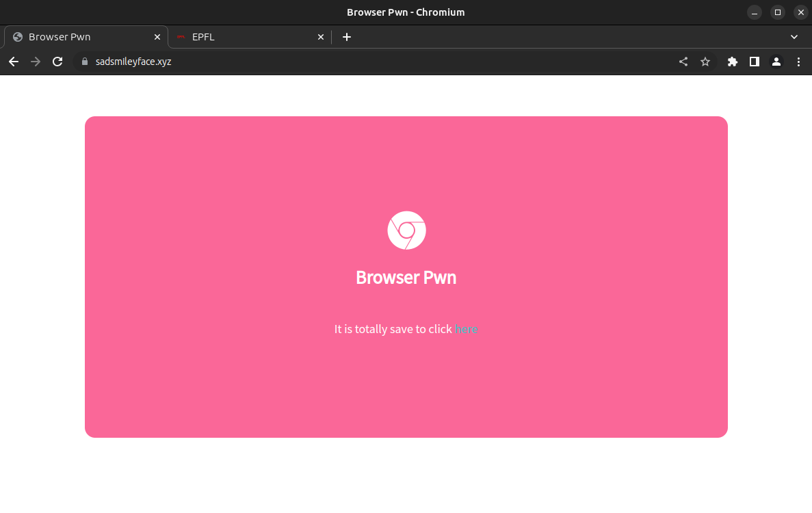Open the Extensions puzzle menu
The image size is (812, 513).
733,62
